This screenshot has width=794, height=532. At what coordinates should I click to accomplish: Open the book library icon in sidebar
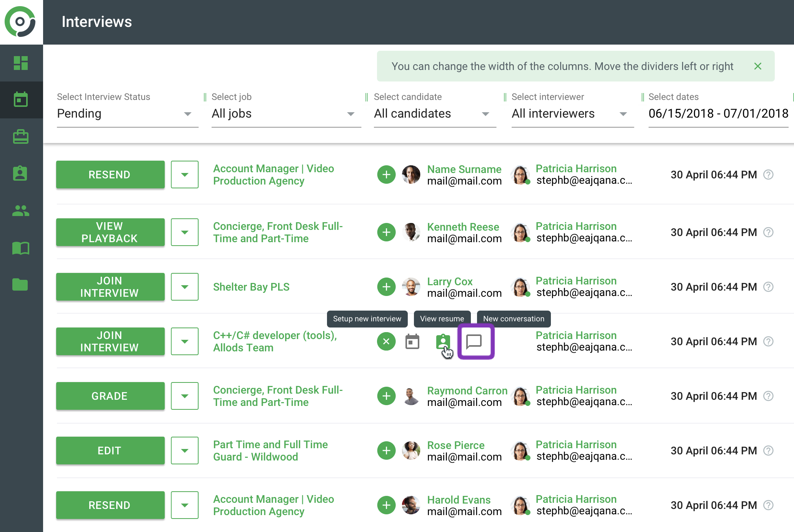click(21, 248)
